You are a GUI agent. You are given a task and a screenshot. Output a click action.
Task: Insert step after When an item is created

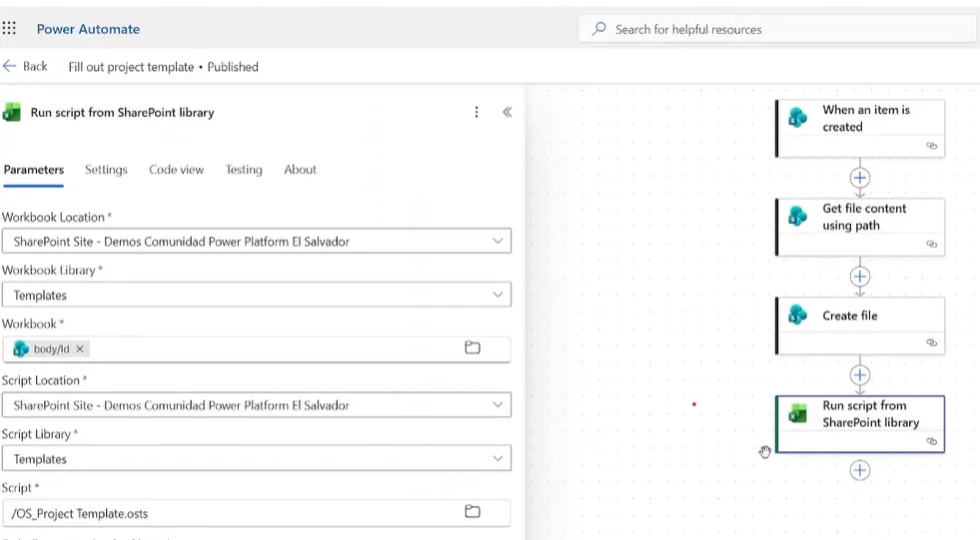point(860,178)
